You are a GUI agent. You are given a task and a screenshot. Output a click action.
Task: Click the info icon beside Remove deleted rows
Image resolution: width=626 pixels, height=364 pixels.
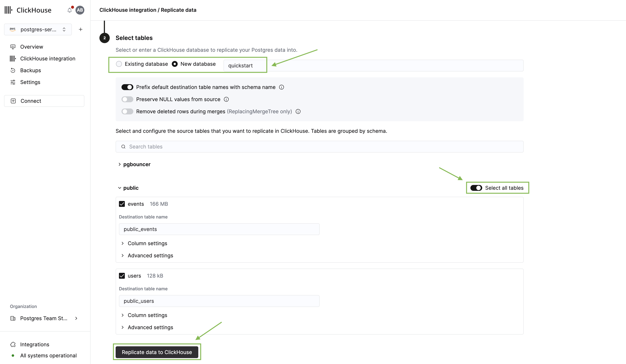point(298,111)
